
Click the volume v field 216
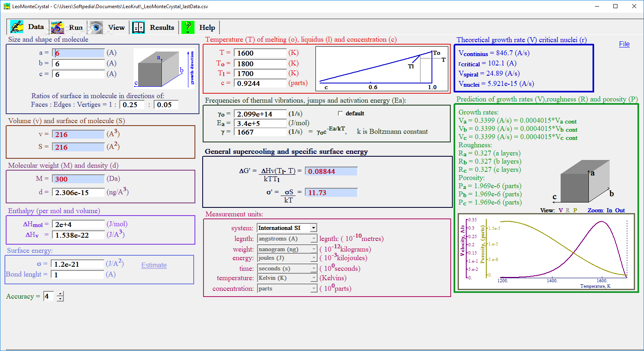(78, 135)
